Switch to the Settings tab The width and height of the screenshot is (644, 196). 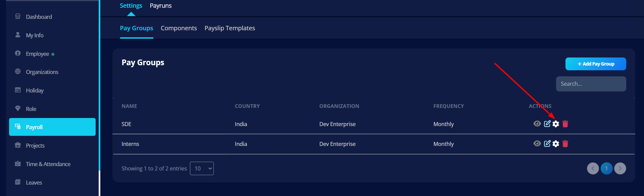coord(131,6)
